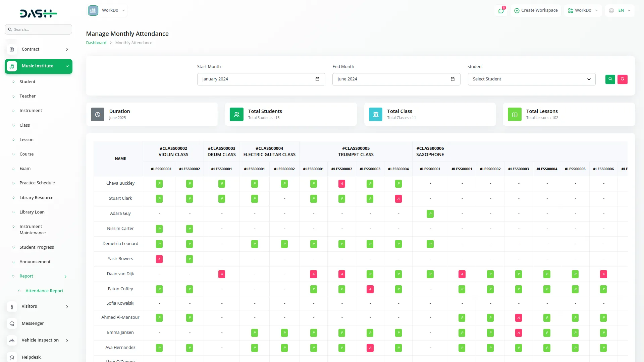
Task: Open Attendance Report in sidebar
Action: (x=44, y=291)
